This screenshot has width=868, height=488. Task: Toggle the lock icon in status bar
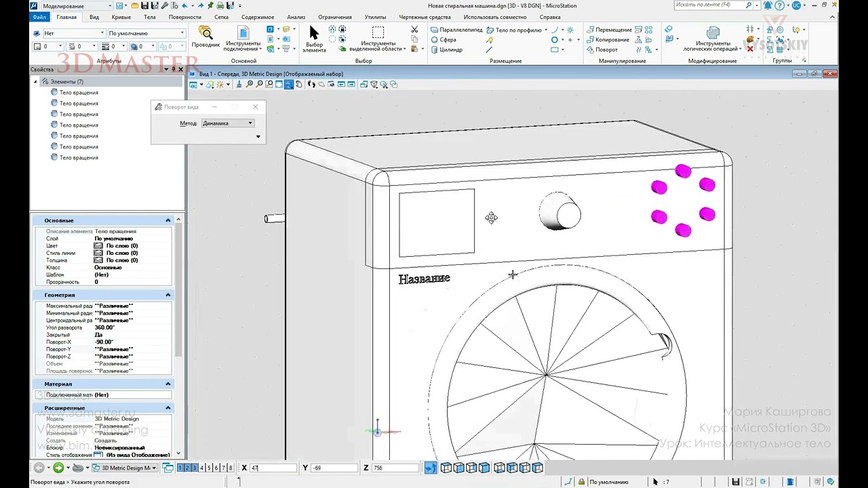tap(581, 482)
